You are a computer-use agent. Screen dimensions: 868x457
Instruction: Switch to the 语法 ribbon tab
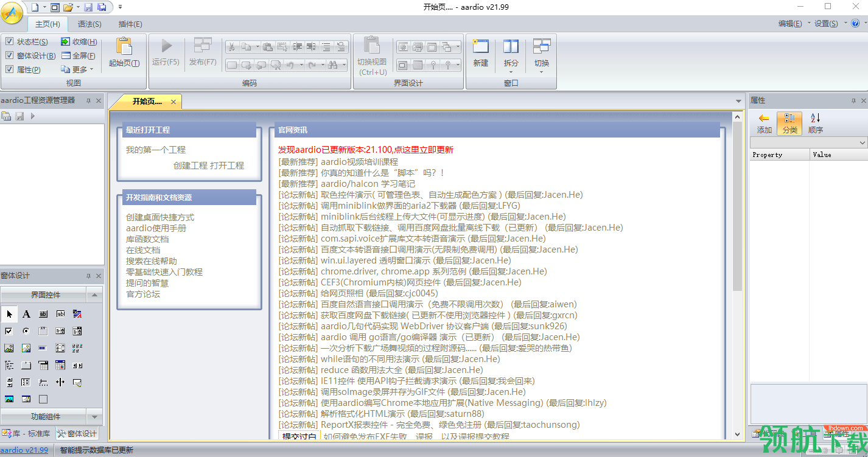click(89, 24)
